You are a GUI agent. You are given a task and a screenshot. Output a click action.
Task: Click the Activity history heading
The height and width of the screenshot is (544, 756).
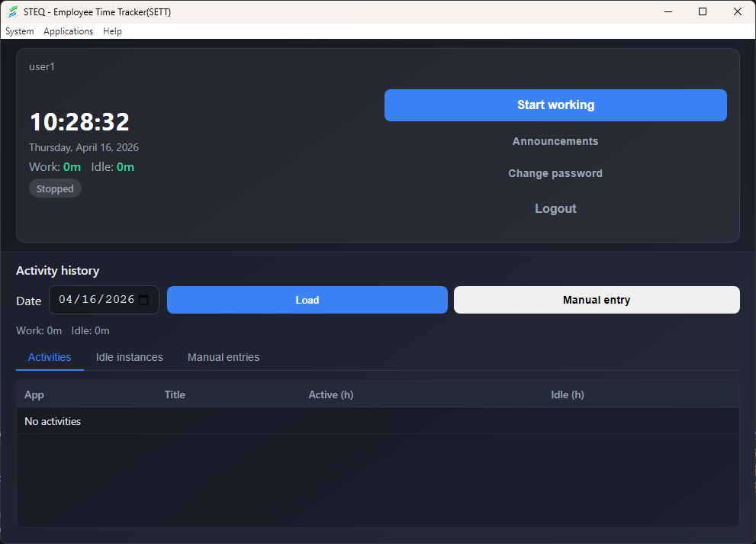click(x=58, y=271)
